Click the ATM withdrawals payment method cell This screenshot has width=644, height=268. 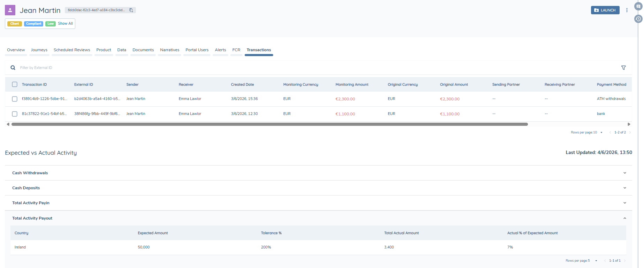[611, 99]
